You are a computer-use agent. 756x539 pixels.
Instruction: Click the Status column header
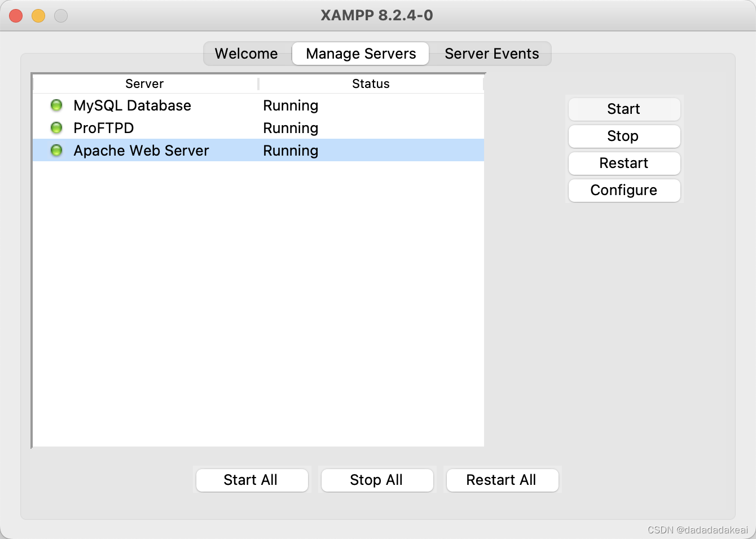click(x=371, y=83)
